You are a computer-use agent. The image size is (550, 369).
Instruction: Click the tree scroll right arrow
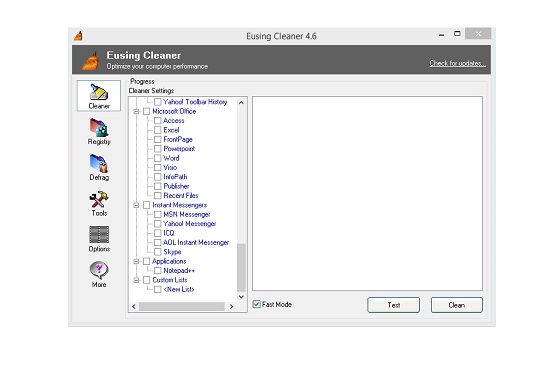231,307
